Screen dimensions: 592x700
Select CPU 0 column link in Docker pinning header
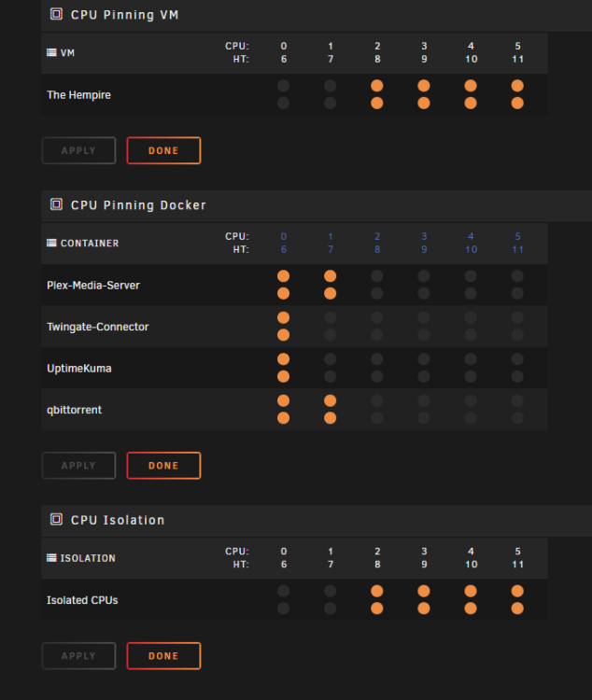click(x=284, y=237)
